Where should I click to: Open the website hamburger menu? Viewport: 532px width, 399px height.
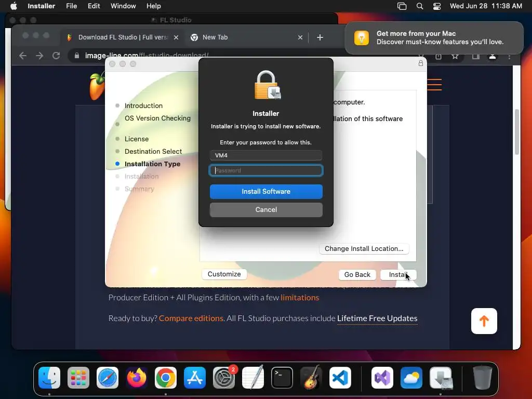point(434,85)
